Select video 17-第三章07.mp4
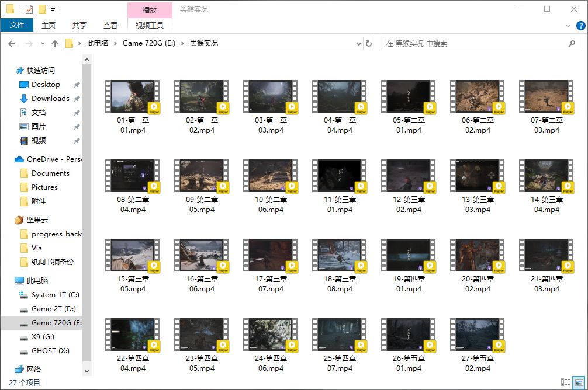This screenshot has height=390, width=588. pos(271,266)
